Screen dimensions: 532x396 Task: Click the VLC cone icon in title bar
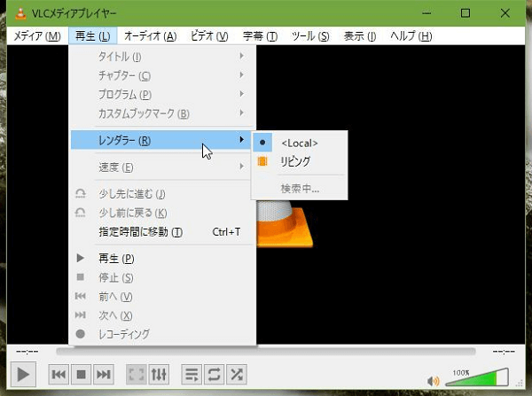(x=20, y=13)
